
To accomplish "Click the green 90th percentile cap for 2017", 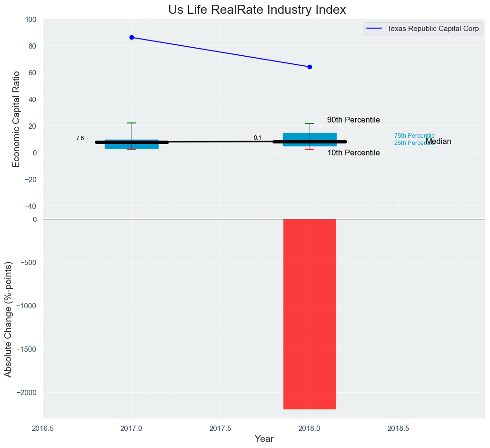I will [131, 123].
